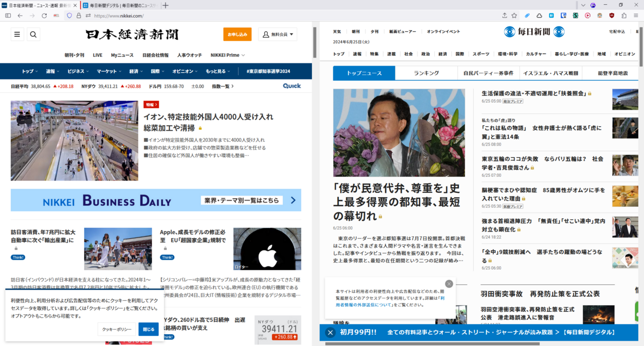The width and height of the screenshot is (644, 346).
Task: Expand ビジネス menu in Nikkei bar
Action: [x=79, y=71]
